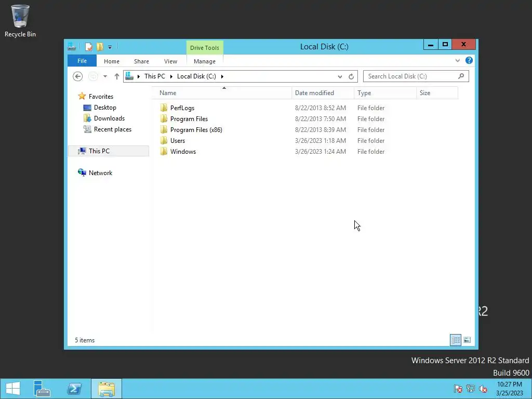532x399 pixels.
Task: Click date 3/26/2023 1:24 AM
Action: 320,151
